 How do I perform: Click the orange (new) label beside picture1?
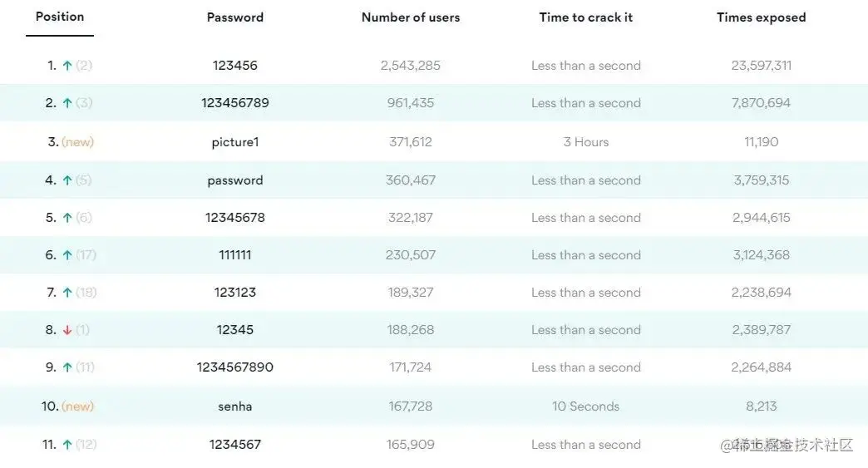tap(78, 142)
